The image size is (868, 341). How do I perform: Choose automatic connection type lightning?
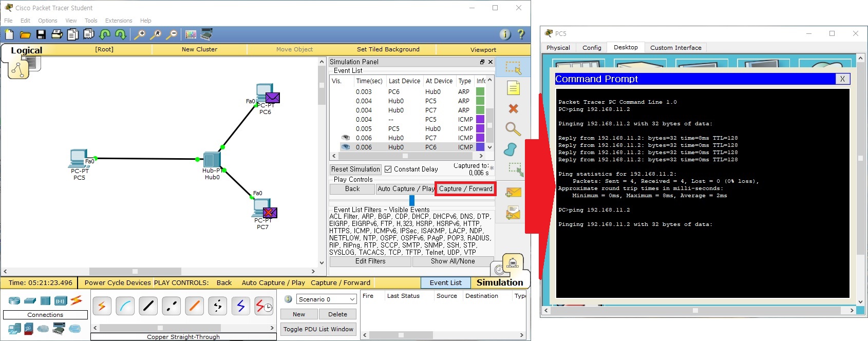point(102,306)
